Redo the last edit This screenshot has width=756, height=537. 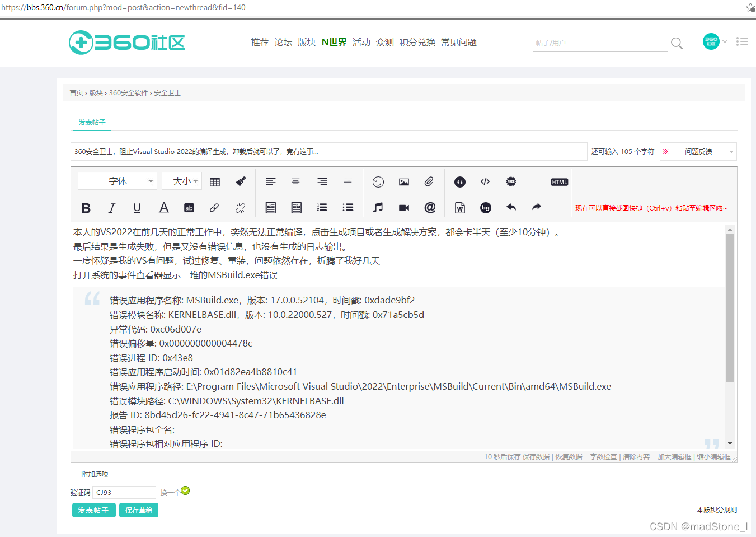(x=537, y=207)
